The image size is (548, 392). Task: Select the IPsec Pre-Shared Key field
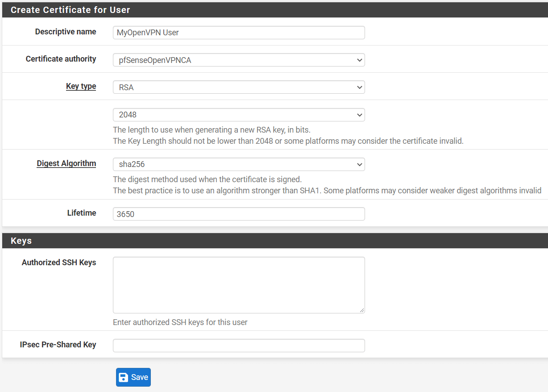tap(239, 345)
